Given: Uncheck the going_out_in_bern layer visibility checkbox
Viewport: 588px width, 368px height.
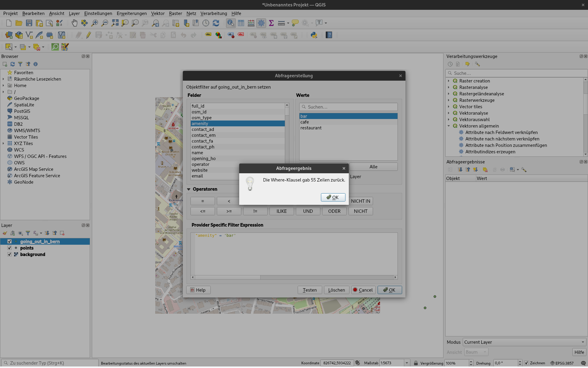Looking at the screenshot, I should 9,242.
